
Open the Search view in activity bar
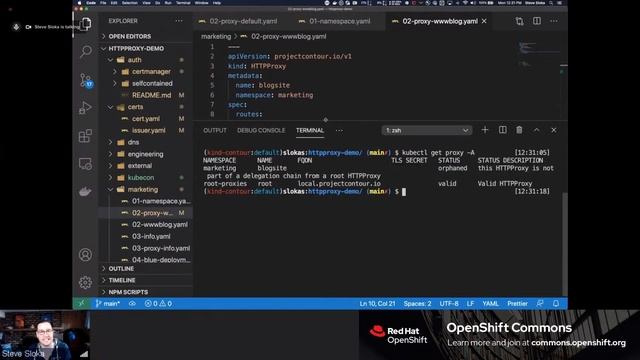(x=85, y=51)
